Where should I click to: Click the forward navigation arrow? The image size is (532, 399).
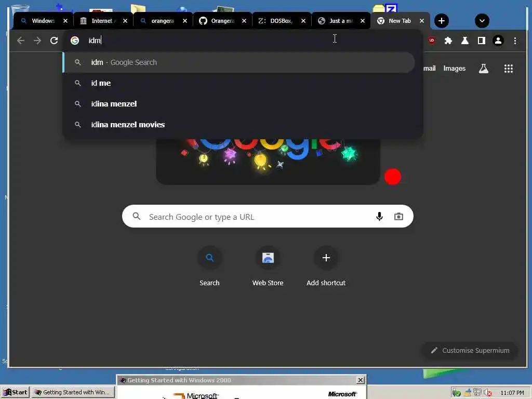point(37,41)
